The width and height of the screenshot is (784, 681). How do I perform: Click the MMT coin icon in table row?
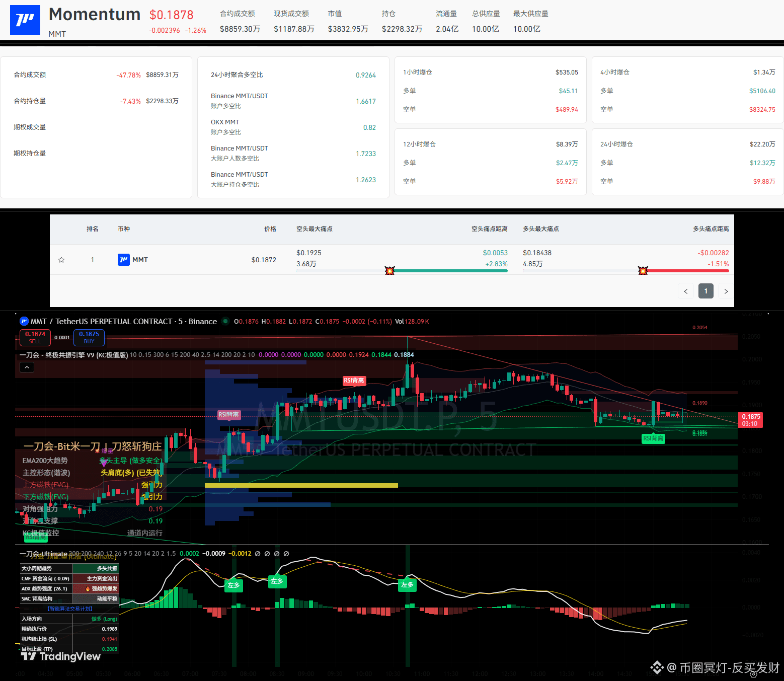pos(123,260)
